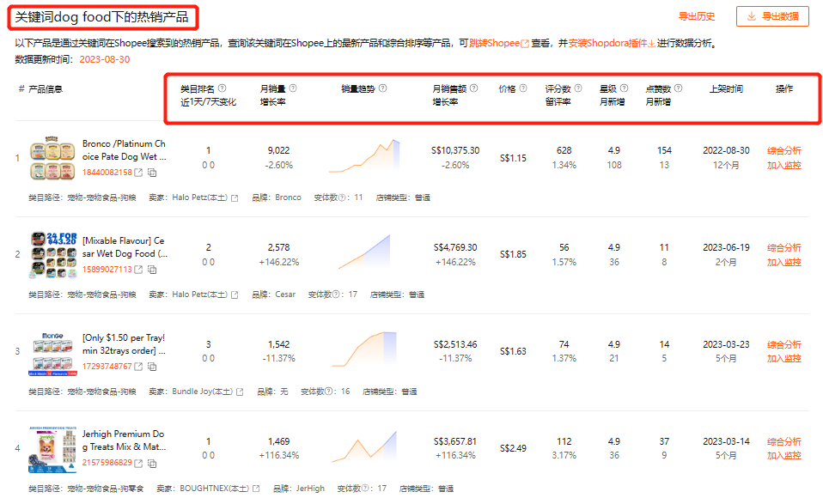The image size is (823, 504).
Task: Click help icon beside 评分数 header
Action: [578, 88]
